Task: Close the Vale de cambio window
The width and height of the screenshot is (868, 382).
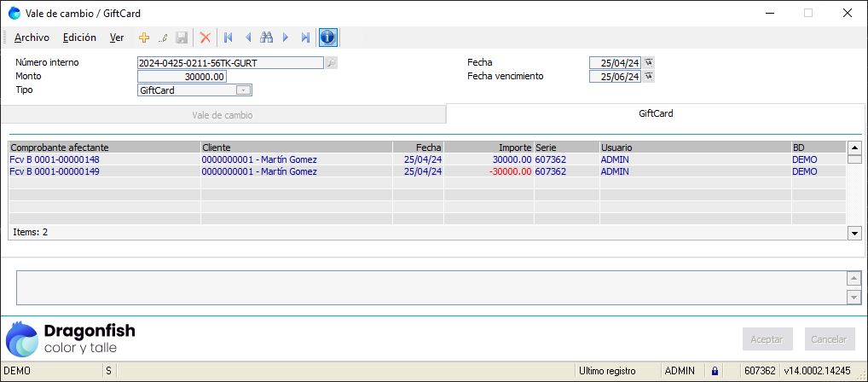Action: 847,14
